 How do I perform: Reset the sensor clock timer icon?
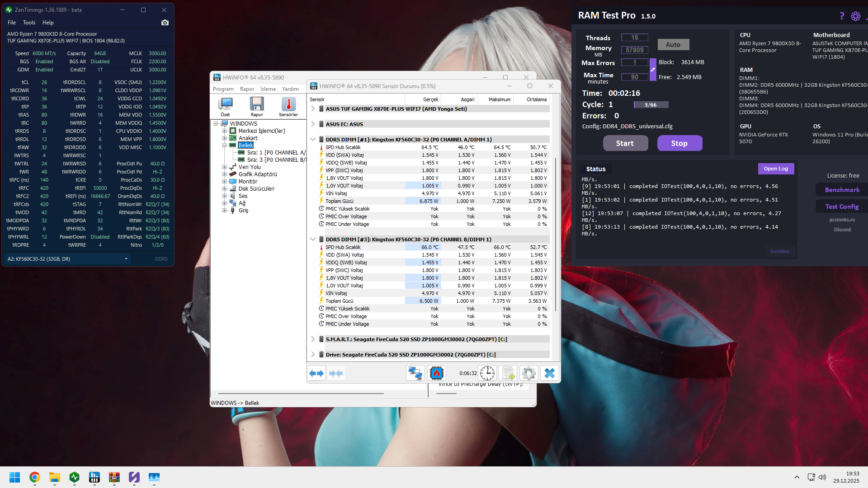487,373
